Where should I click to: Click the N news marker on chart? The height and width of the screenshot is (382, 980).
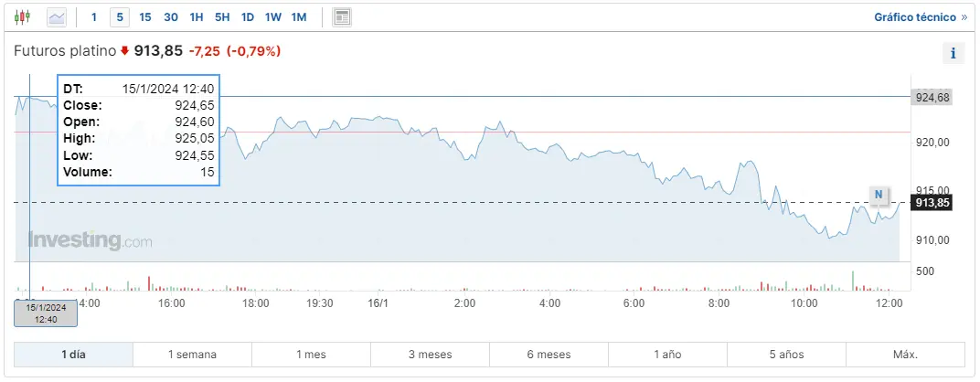coord(878,194)
